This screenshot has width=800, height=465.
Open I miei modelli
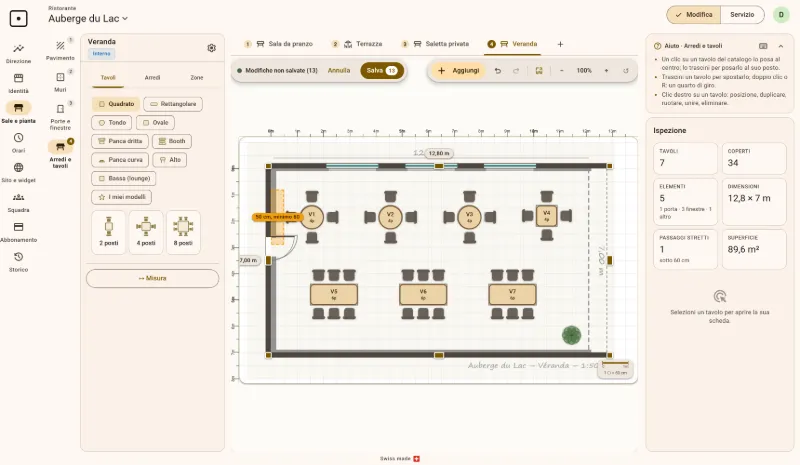(121, 197)
